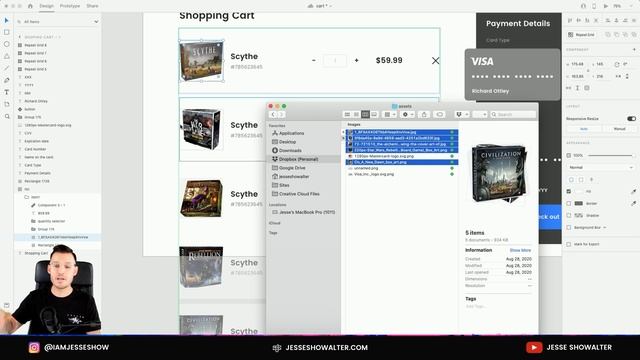Select the Line tool
This screenshot has width=640, height=360.
[7, 68]
